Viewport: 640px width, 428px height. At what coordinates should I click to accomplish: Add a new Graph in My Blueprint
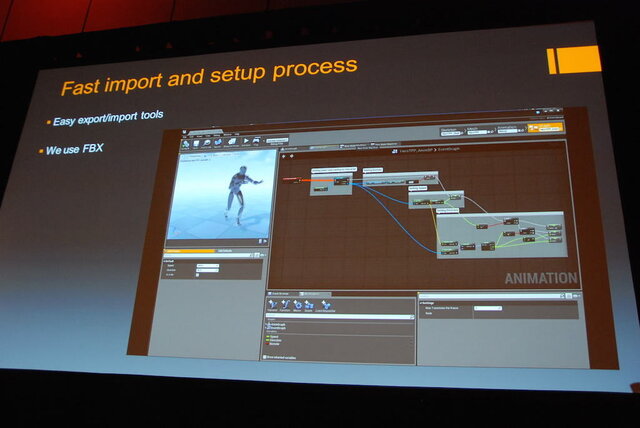[309, 306]
